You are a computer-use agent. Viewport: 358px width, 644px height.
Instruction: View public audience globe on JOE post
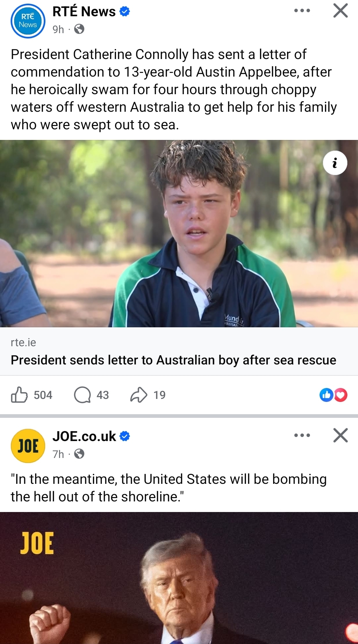pos(79,454)
